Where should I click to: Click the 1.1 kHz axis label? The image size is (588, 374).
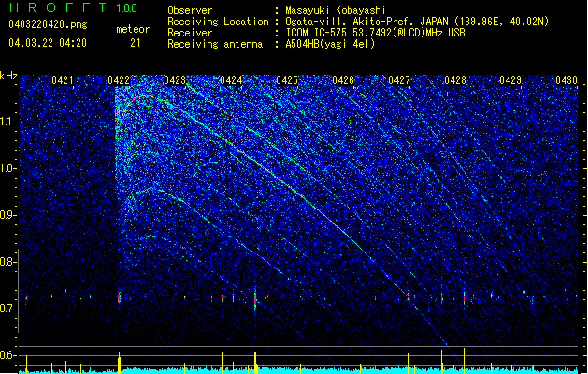[x=8, y=122]
